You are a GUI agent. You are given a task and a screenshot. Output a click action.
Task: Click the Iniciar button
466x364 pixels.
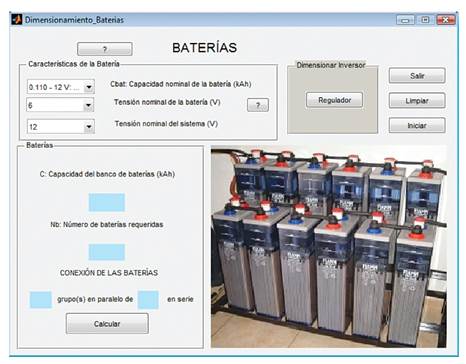(417, 126)
